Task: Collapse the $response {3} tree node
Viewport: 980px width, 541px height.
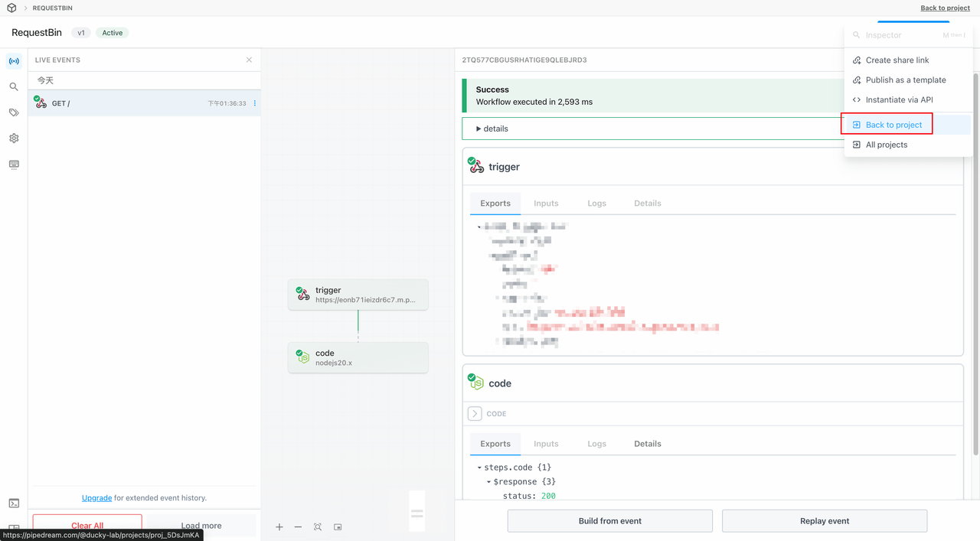Action: [488, 482]
